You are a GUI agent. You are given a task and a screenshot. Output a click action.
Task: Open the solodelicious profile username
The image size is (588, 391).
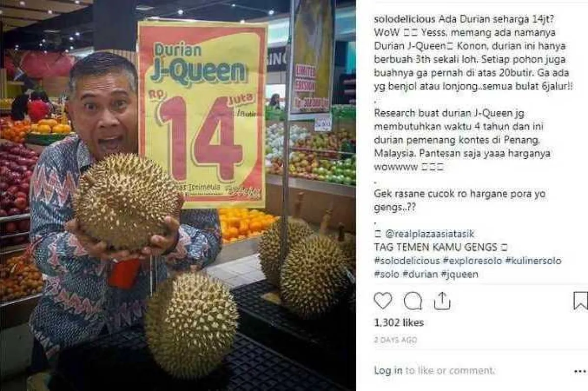coord(405,19)
